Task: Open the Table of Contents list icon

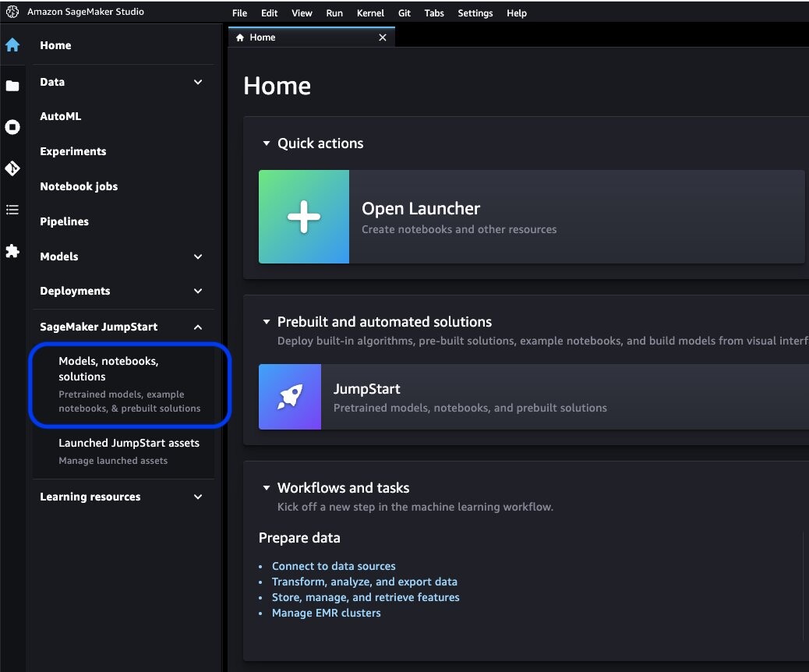Action: (12, 210)
